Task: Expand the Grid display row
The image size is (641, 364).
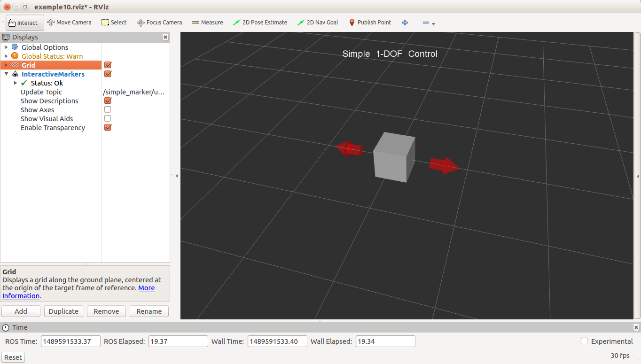Action: point(6,65)
